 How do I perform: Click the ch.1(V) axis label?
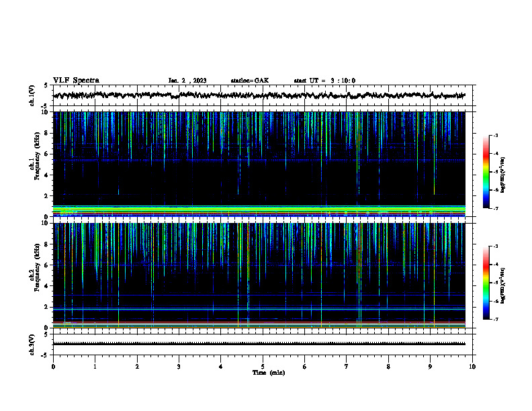pos(32,95)
